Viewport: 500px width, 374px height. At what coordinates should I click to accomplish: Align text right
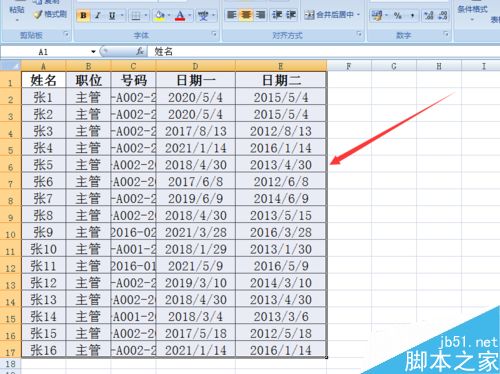click(x=260, y=15)
